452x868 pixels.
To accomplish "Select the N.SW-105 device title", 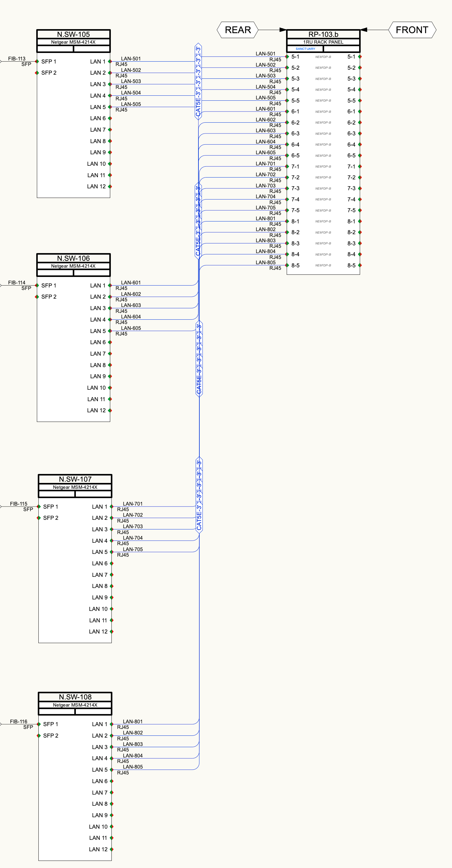I will tap(73, 34).
